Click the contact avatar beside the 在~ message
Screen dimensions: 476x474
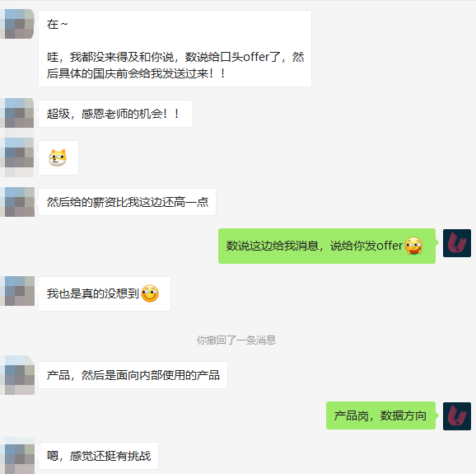coord(17,24)
